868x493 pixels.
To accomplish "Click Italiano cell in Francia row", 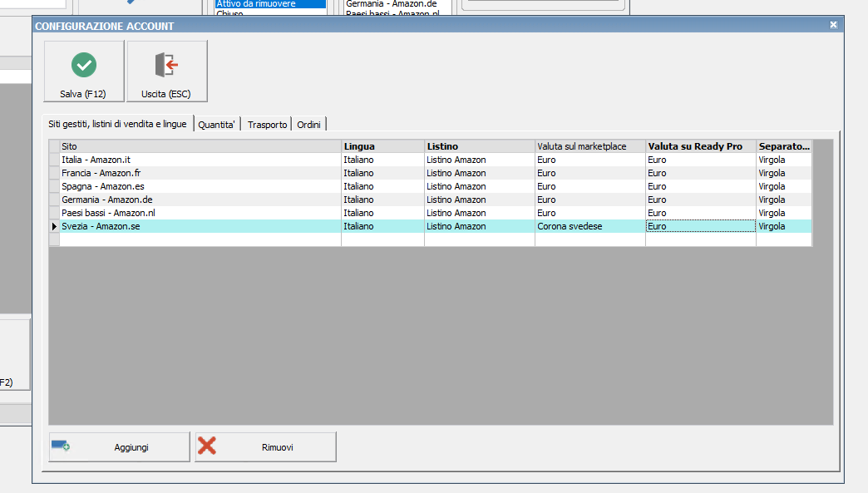I will pos(383,173).
